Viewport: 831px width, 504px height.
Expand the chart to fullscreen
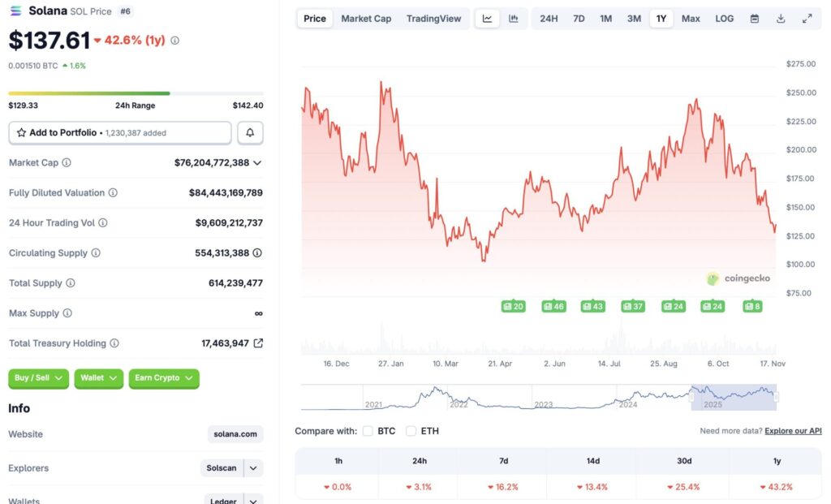806,18
